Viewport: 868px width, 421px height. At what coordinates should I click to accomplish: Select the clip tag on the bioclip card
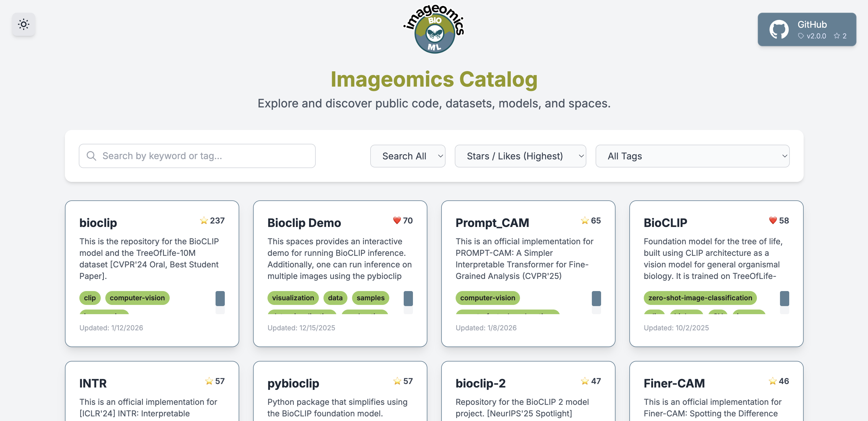tap(90, 298)
